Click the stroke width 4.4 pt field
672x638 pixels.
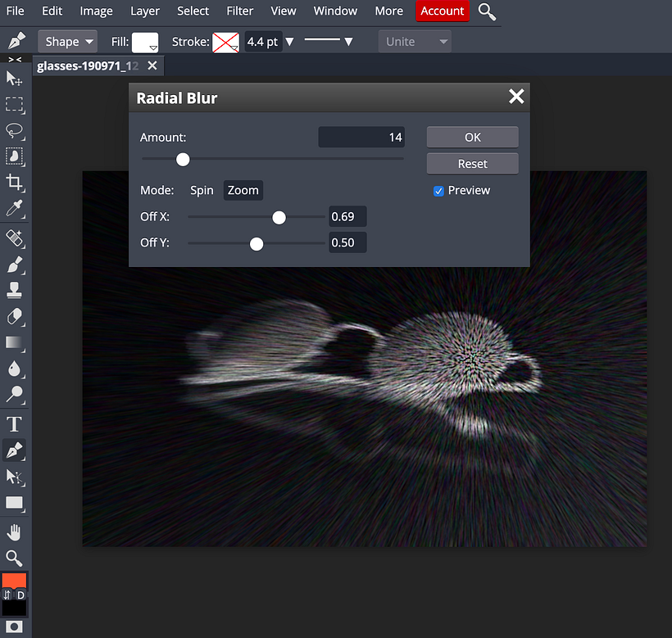pyautogui.click(x=263, y=42)
